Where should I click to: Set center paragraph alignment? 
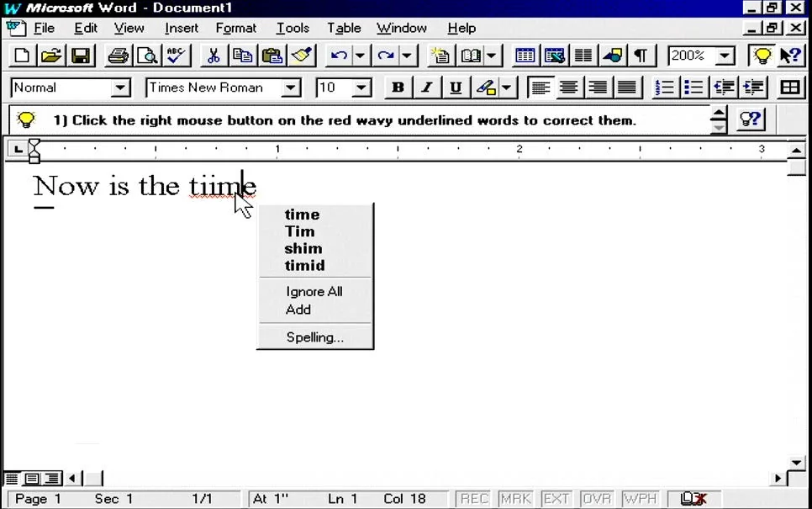click(x=568, y=88)
